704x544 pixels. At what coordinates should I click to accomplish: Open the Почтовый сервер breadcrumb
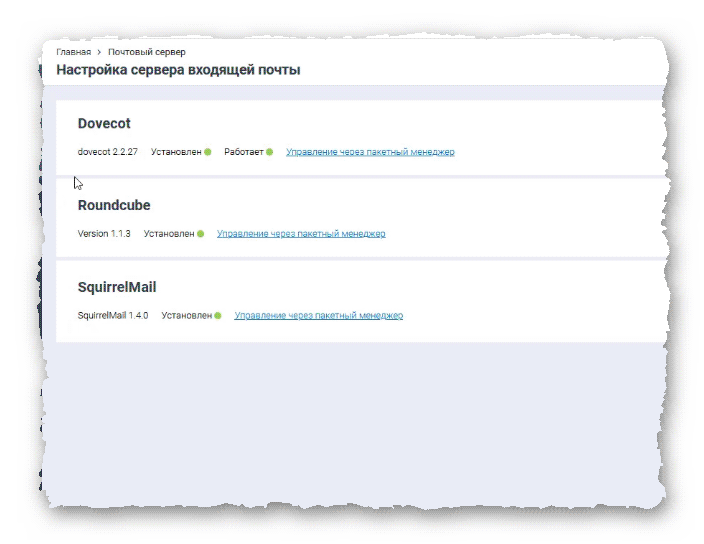(146, 52)
